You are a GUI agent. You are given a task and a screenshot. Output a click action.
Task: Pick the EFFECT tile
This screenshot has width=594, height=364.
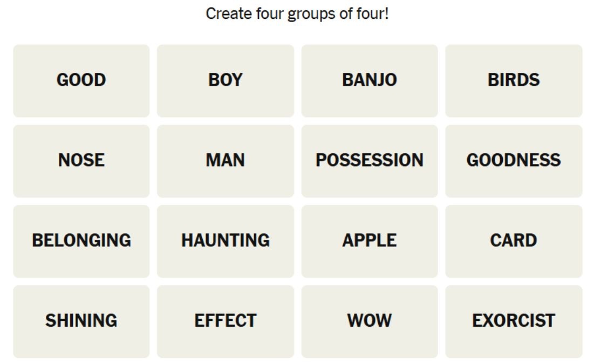(226, 321)
